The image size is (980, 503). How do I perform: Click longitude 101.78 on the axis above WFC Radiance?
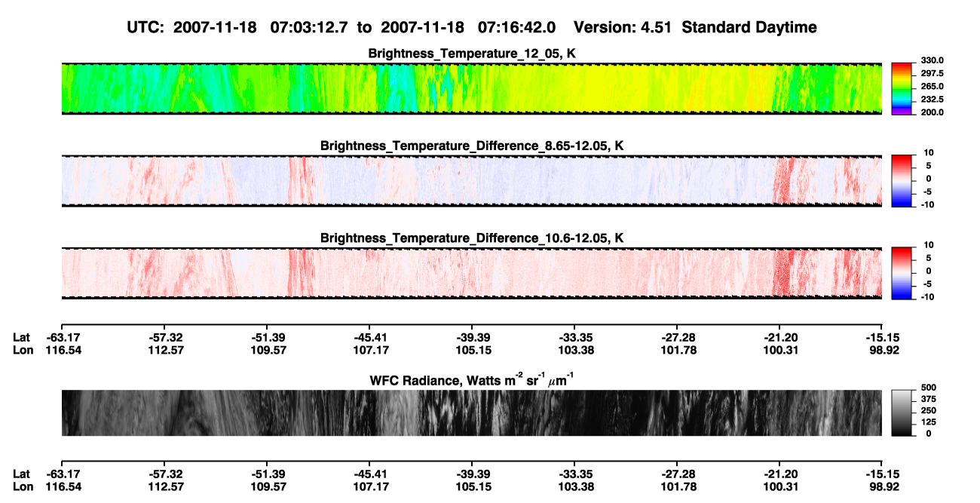pos(677,350)
